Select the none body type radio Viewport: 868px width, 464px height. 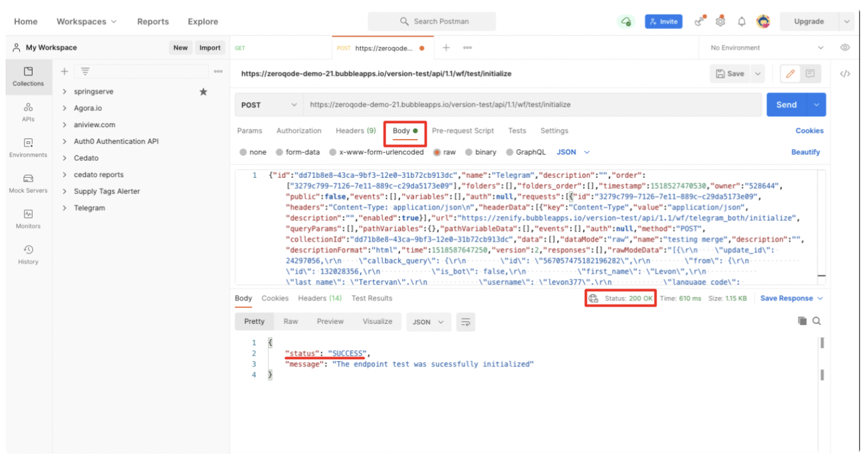click(x=244, y=152)
